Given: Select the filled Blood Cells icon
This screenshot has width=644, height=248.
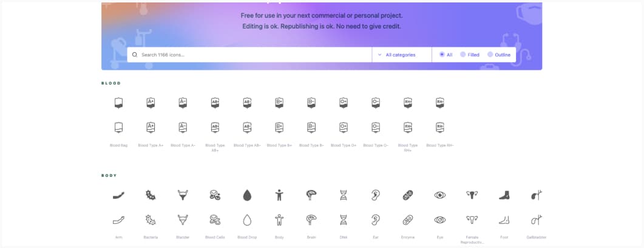Looking at the screenshot, I should 215,195.
